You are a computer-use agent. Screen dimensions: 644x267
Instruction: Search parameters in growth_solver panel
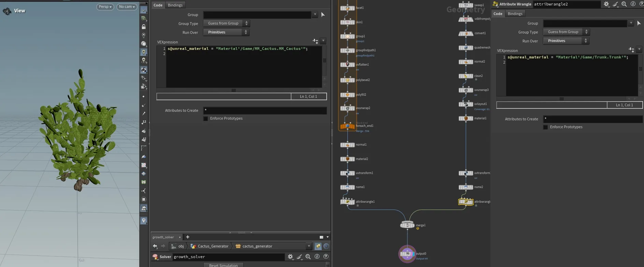[x=308, y=257]
